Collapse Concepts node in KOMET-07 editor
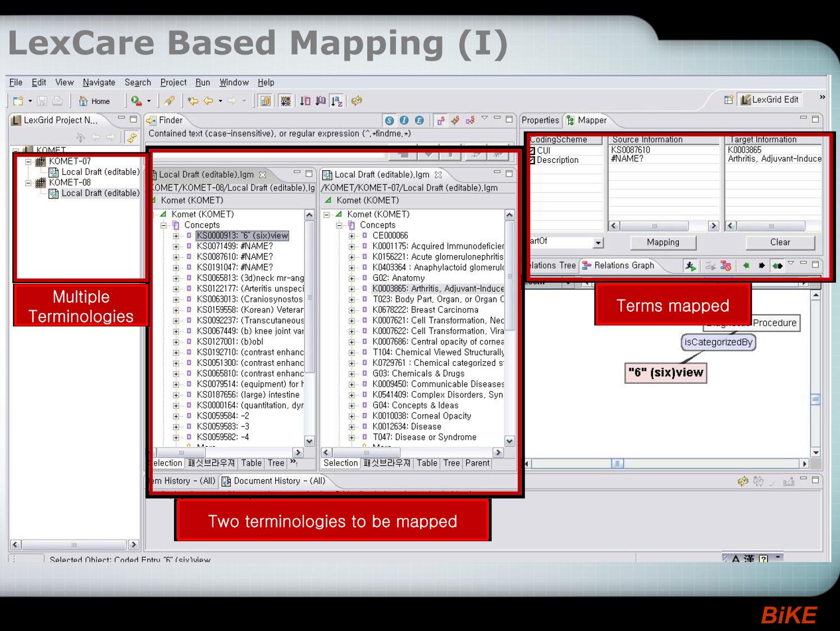This screenshot has height=631, width=840. coord(339,225)
